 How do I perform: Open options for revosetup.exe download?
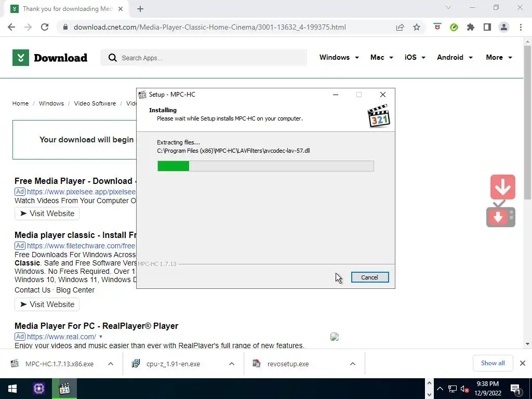pos(353,364)
